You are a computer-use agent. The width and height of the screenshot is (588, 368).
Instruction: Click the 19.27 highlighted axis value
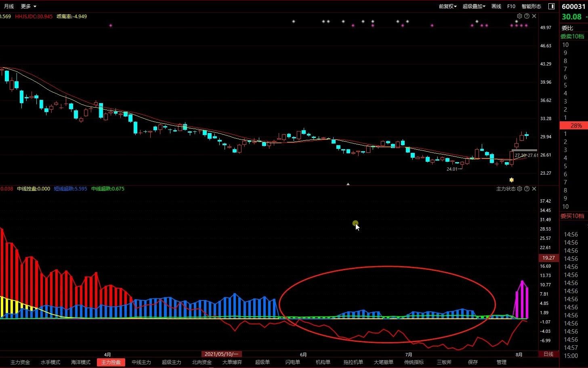[548, 258]
